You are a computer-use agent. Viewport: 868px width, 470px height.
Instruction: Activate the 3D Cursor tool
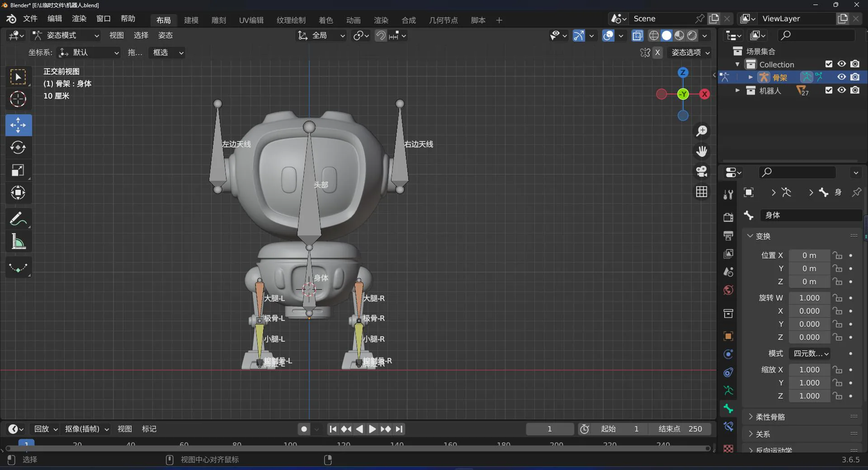pos(18,99)
